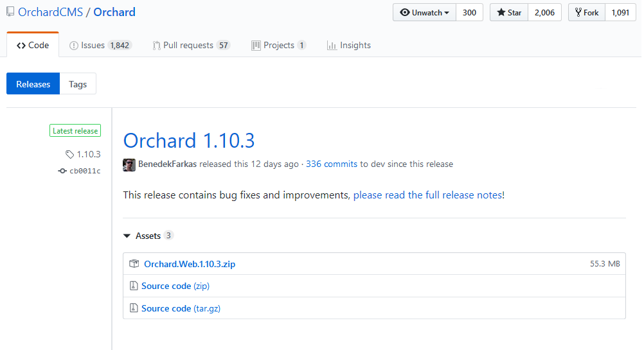Click the issues counter 1,842
The height and width of the screenshot is (350, 644).
120,45
